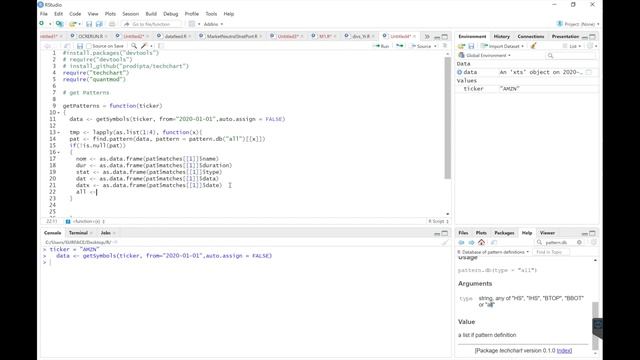The image size is (640, 360).
Task: Clear console with the broom icon
Action: pyautogui.click(x=445, y=242)
